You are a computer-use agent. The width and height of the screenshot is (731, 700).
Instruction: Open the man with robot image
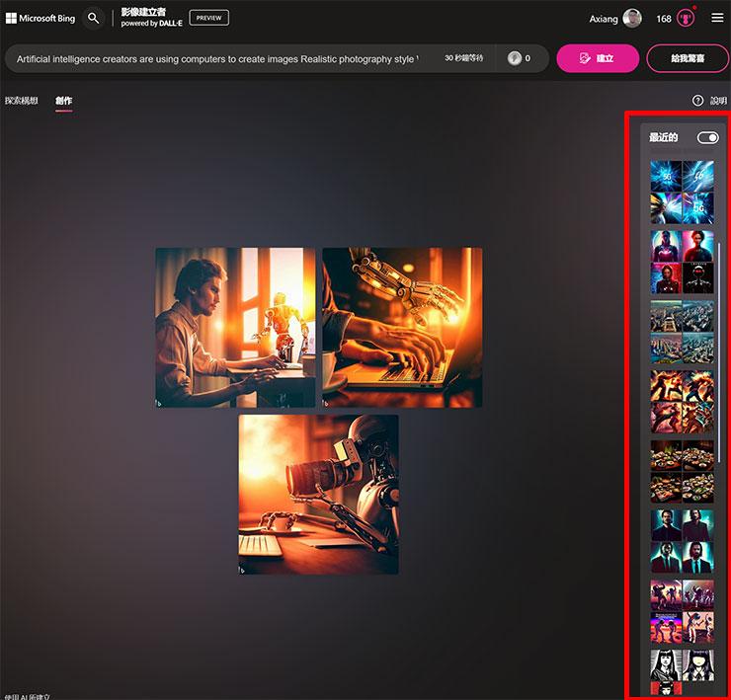pyautogui.click(x=235, y=328)
